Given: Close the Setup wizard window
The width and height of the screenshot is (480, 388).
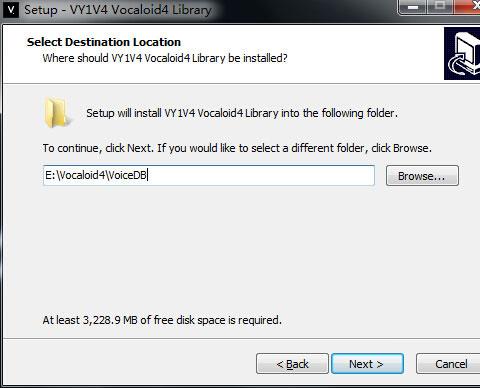Looking at the screenshot, I should (x=467, y=6).
